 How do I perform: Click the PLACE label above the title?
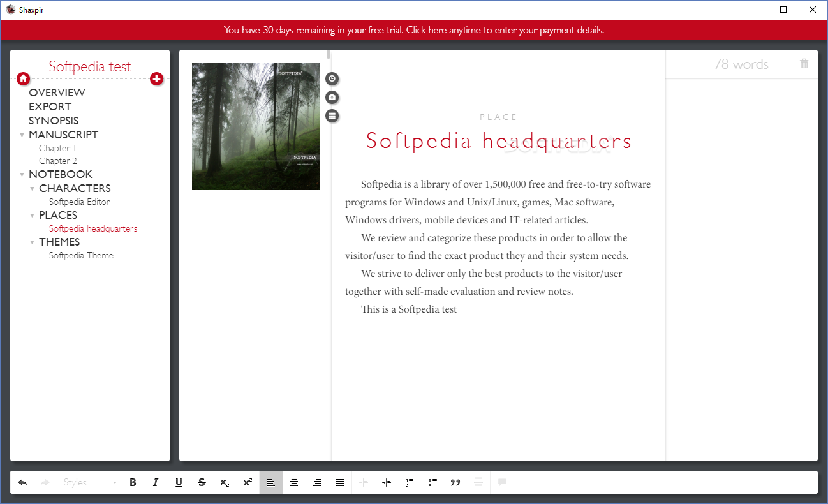click(x=498, y=117)
